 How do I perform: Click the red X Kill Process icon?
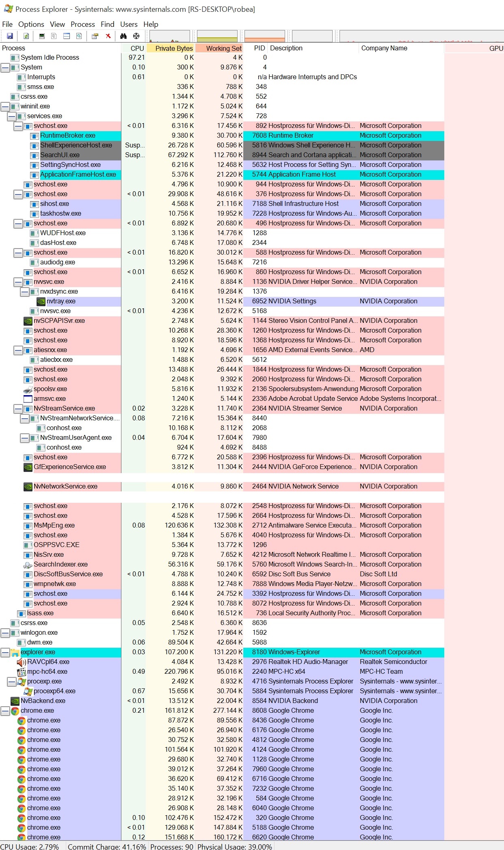(108, 36)
